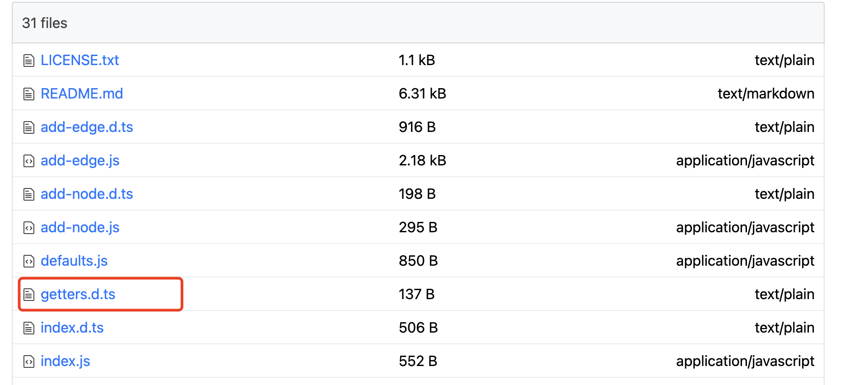Image resolution: width=868 pixels, height=385 pixels.
Task: Click the README.md file icon
Action: [x=29, y=94]
